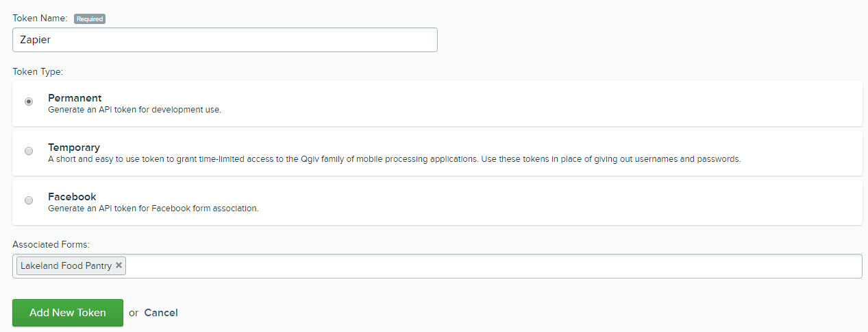This screenshot has height=332, width=868.
Task: Pick the Facebook token type radio
Action: [29, 200]
